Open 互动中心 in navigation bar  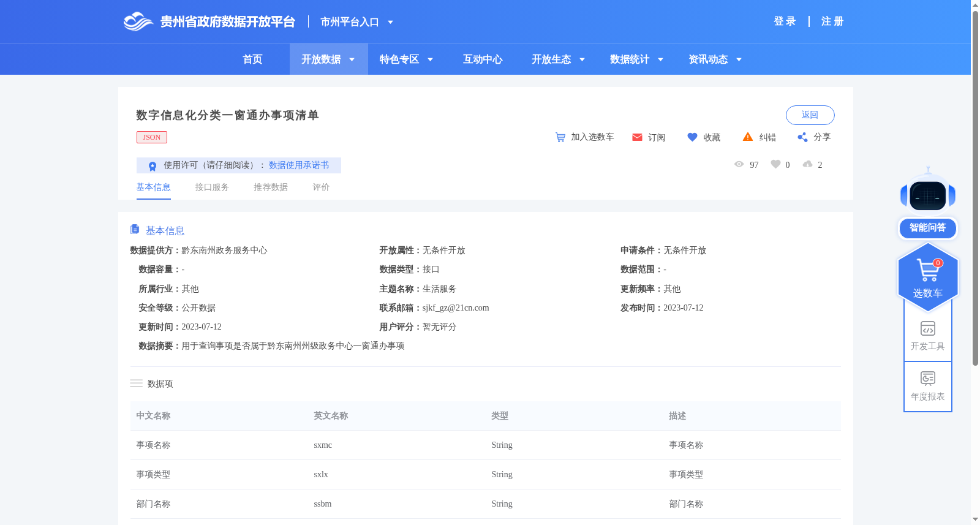[x=483, y=59]
